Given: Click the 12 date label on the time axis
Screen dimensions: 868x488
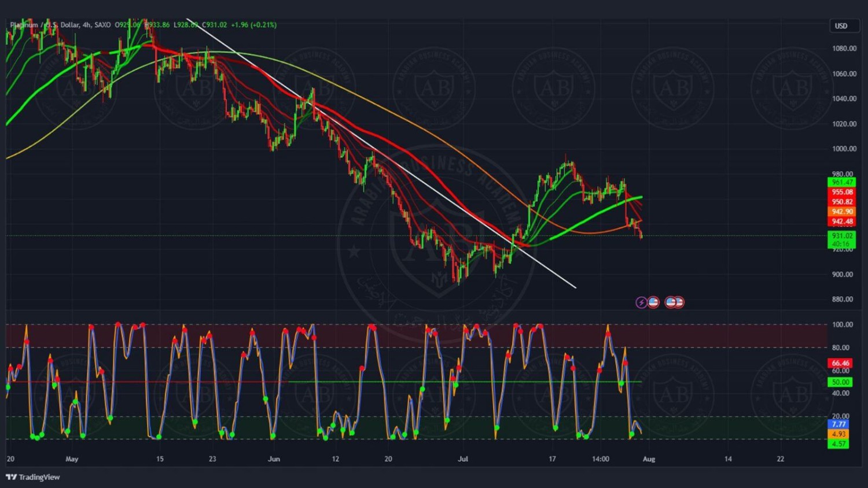Looking at the screenshot, I should (x=336, y=459).
